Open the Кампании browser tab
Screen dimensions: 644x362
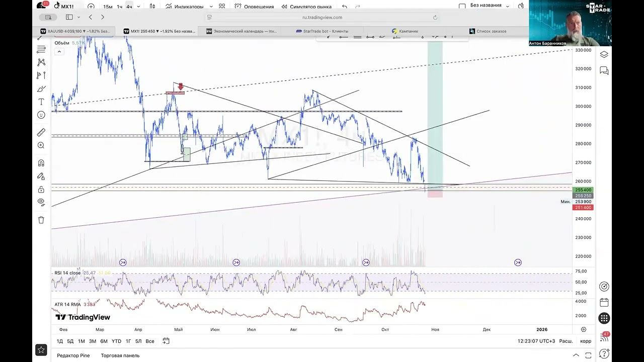(x=405, y=31)
